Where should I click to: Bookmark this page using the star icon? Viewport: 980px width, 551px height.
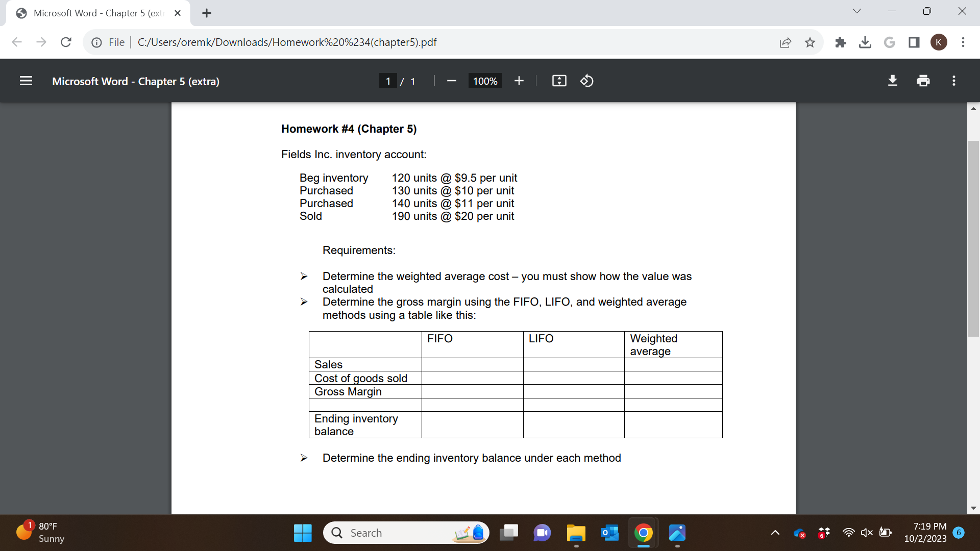[x=810, y=42]
